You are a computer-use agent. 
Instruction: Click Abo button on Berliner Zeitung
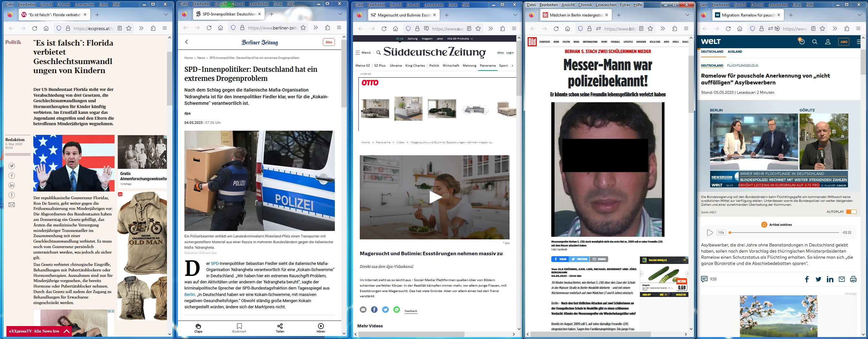[x=328, y=42]
